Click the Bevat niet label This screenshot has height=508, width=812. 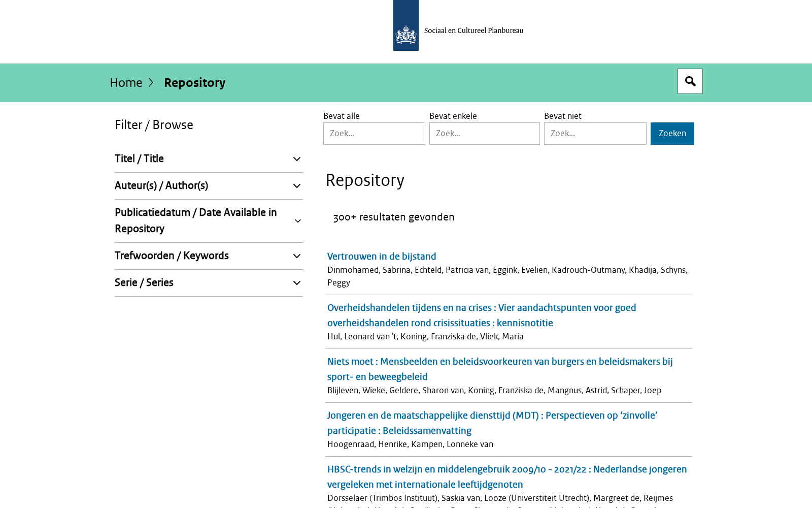click(x=563, y=116)
